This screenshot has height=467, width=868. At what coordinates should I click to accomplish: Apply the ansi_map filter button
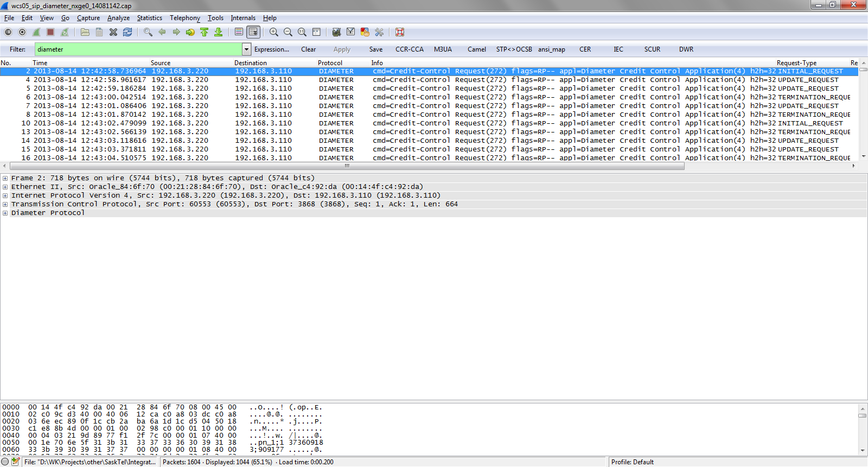[552, 49]
